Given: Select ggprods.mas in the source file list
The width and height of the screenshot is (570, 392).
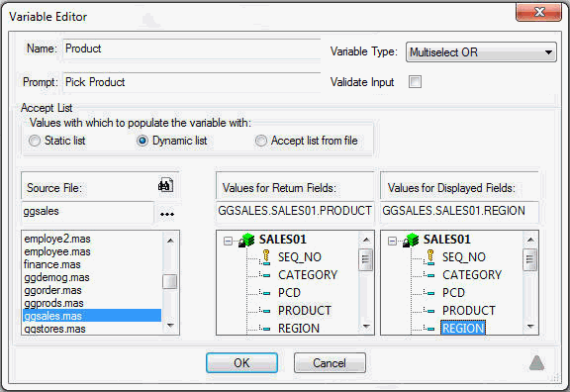Looking at the screenshot, I should pos(53,303).
